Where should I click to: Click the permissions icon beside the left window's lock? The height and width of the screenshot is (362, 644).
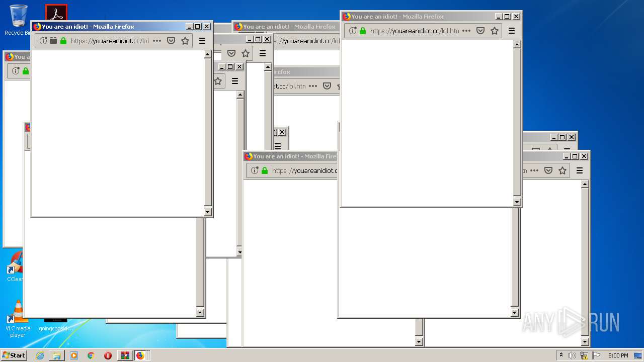pyautogui.click(x=53, y=41)
